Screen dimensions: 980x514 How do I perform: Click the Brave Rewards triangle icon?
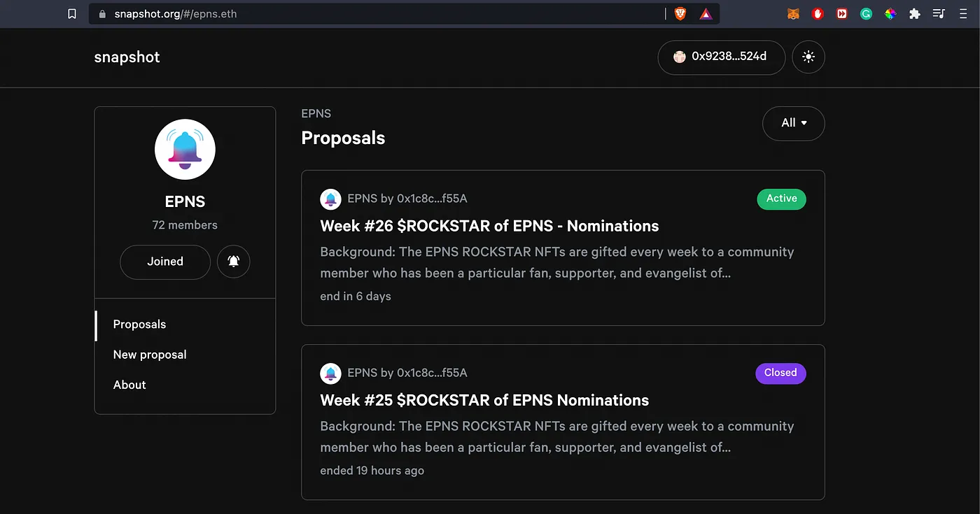point(706,14)
